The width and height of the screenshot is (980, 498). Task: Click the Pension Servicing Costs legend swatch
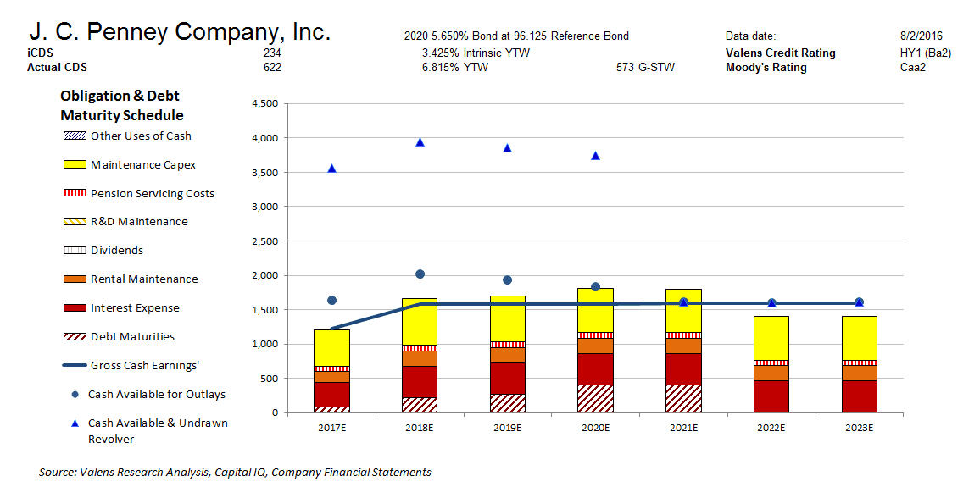click(75, 193)
